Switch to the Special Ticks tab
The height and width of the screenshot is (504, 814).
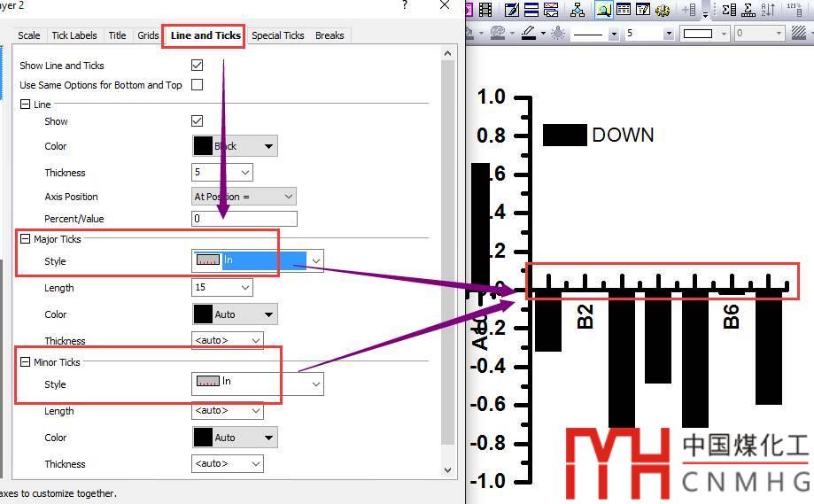point(278,35)
